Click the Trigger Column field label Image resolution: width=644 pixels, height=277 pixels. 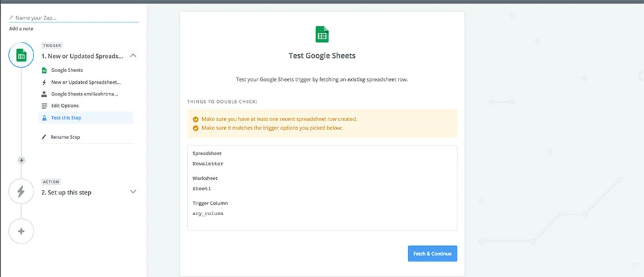(x=210, y=203)
